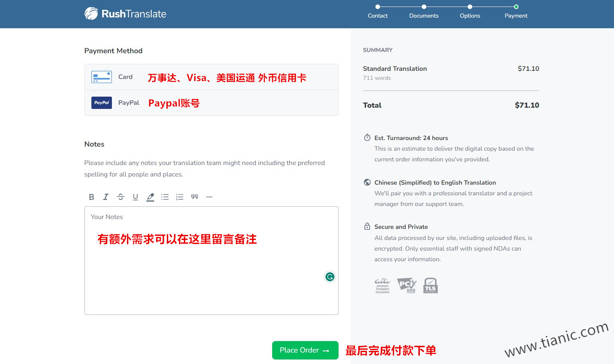The width and height of the screenshot is (614, 364).
Task: Click the Place Order button
Action: 305,350
